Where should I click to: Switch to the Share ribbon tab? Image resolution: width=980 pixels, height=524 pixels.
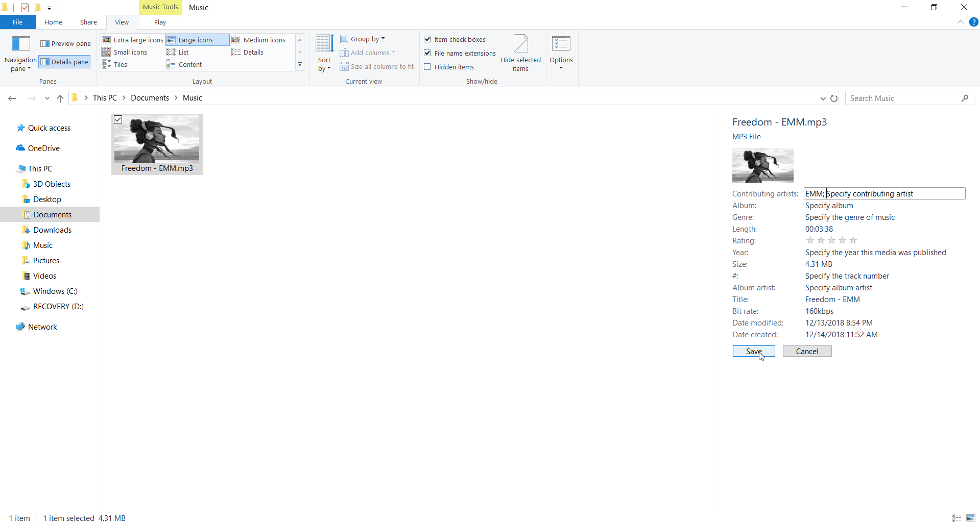[88, 22]
